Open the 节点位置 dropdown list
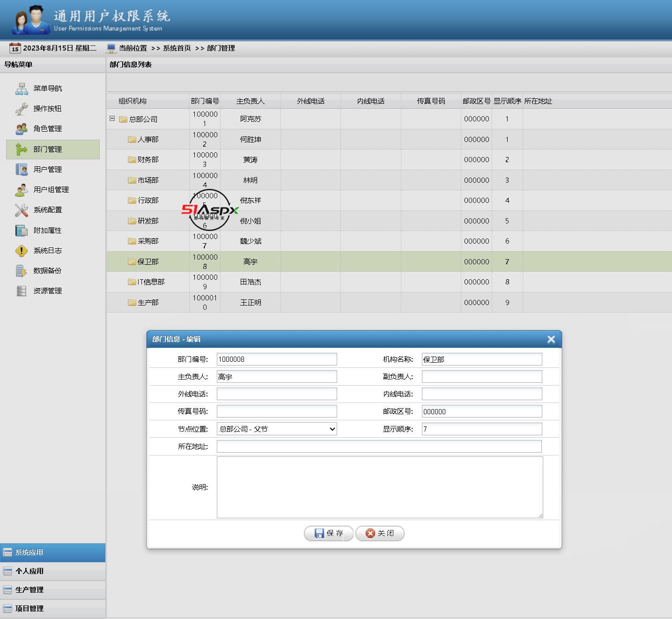The width and height of the screenshot is (672, 619). click(x=276, y=429)
